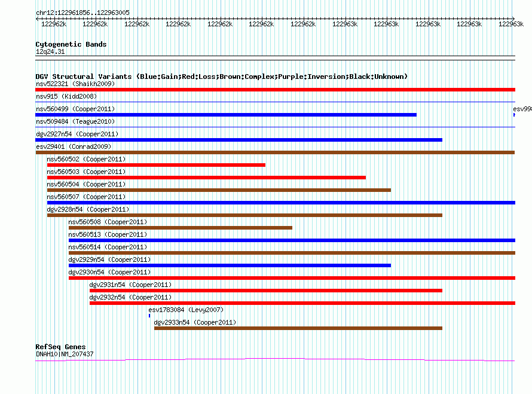Viewport: 532px width, 394px height.
Task: Click dgv2933n54 (Cooper2011) label
Action: (195, 322)
